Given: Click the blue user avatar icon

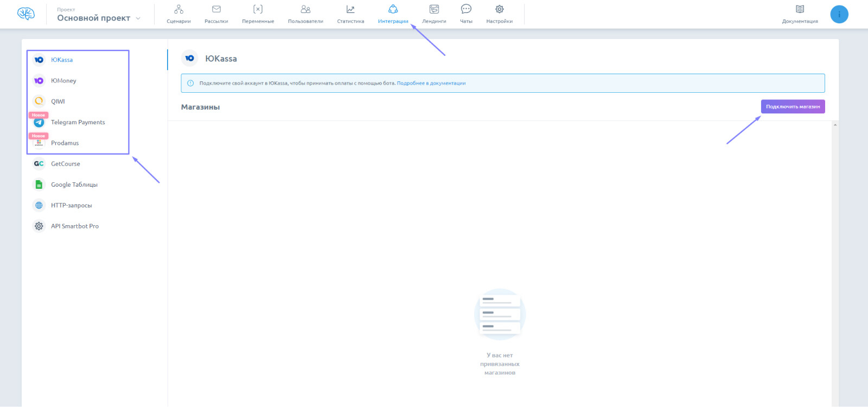Looking at the screenshot, I should pos(839,14).
